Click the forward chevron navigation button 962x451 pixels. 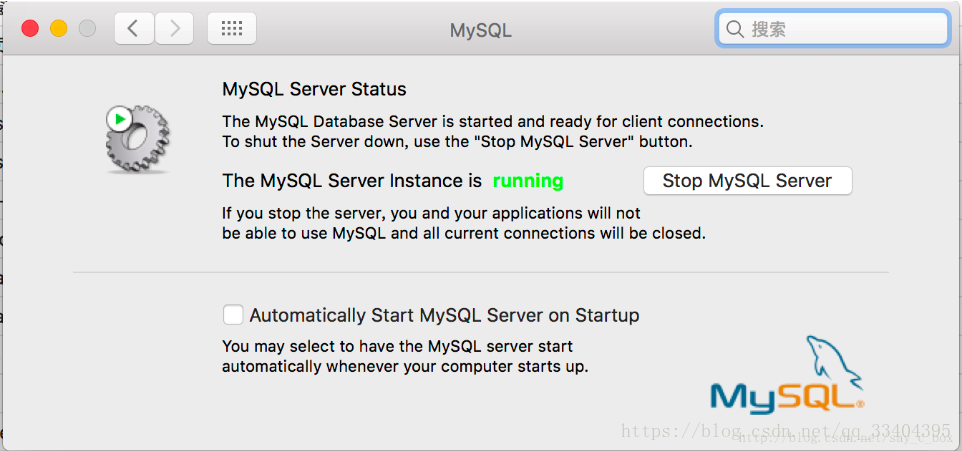click(174, 29)
